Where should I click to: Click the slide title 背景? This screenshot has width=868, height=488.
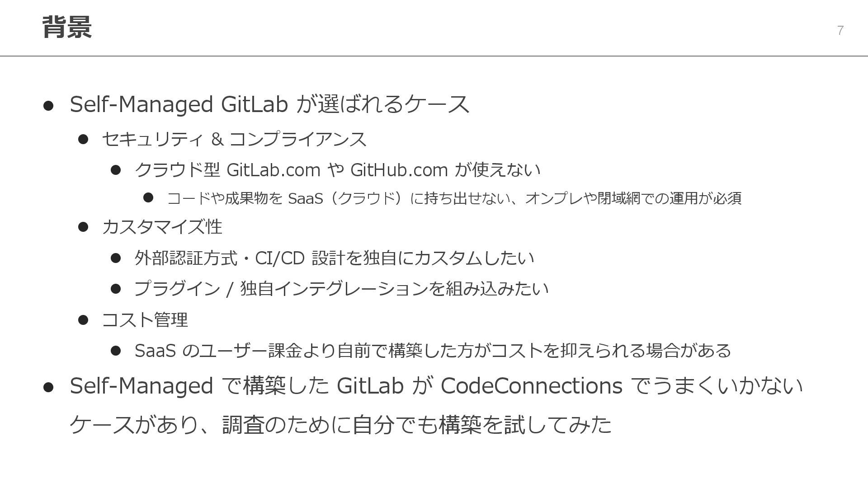coord(67,27)
